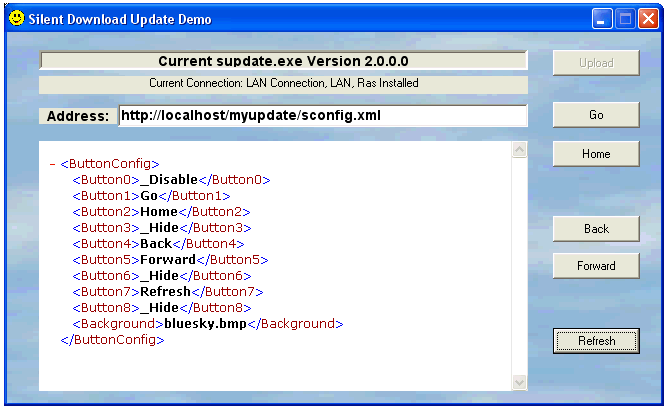Click the Current Connection status text
Screen dimensions: 669x409
click(x=283, y=83)
